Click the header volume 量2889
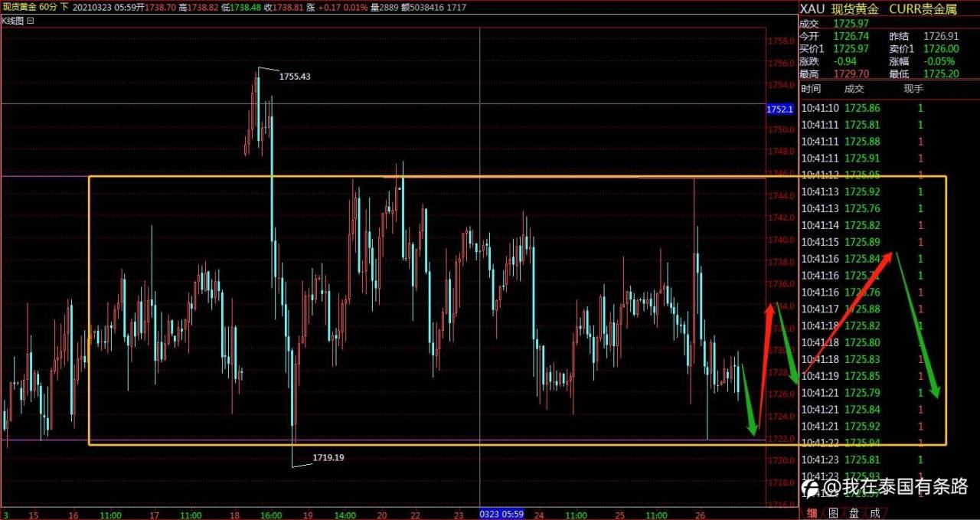980x520 pixels. click(384, 7)
